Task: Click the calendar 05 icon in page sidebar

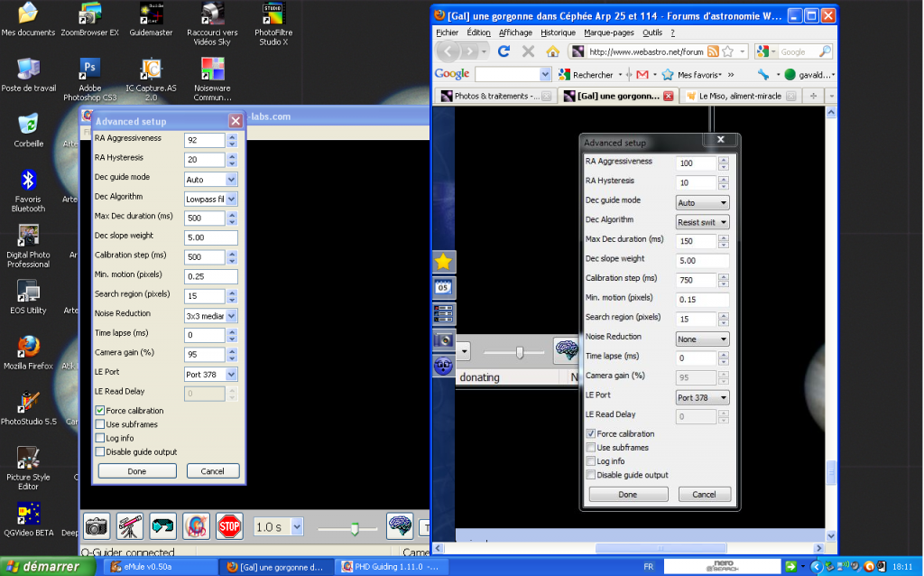Action: coord(443,288)
